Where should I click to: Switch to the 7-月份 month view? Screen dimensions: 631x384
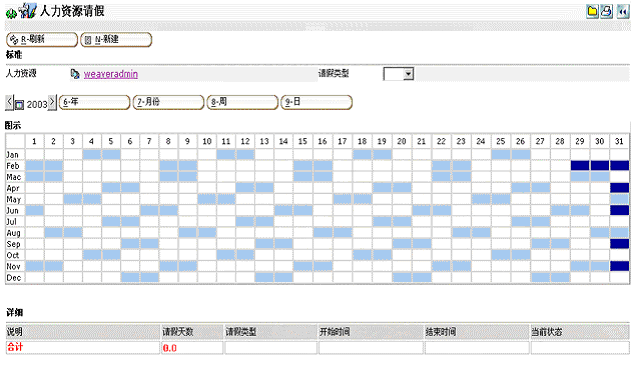point(169,102)
